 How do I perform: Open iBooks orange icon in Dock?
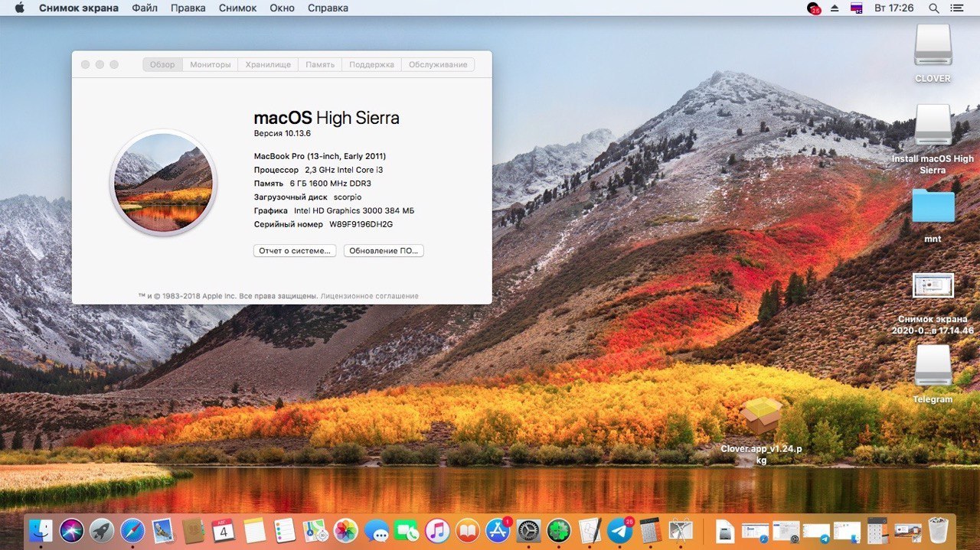468,530
